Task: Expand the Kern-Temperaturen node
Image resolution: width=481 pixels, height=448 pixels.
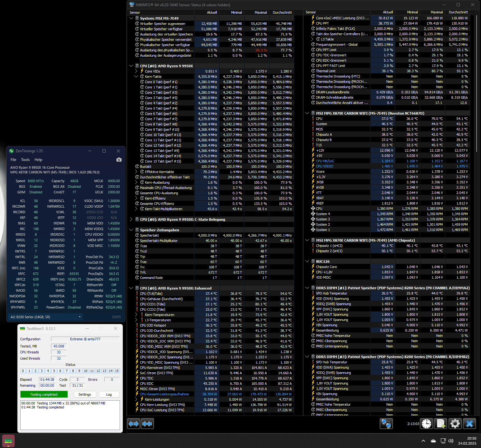Action: [136, 315]
